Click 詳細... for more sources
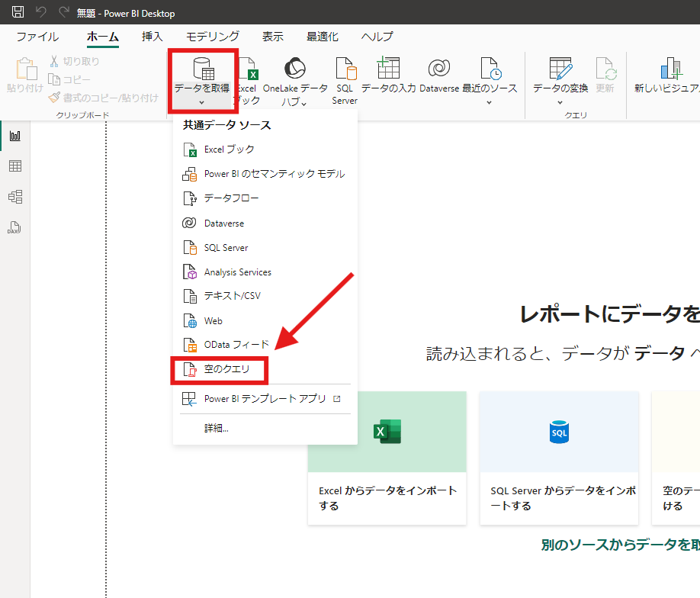The image size is (700, 598). point(265,429)
